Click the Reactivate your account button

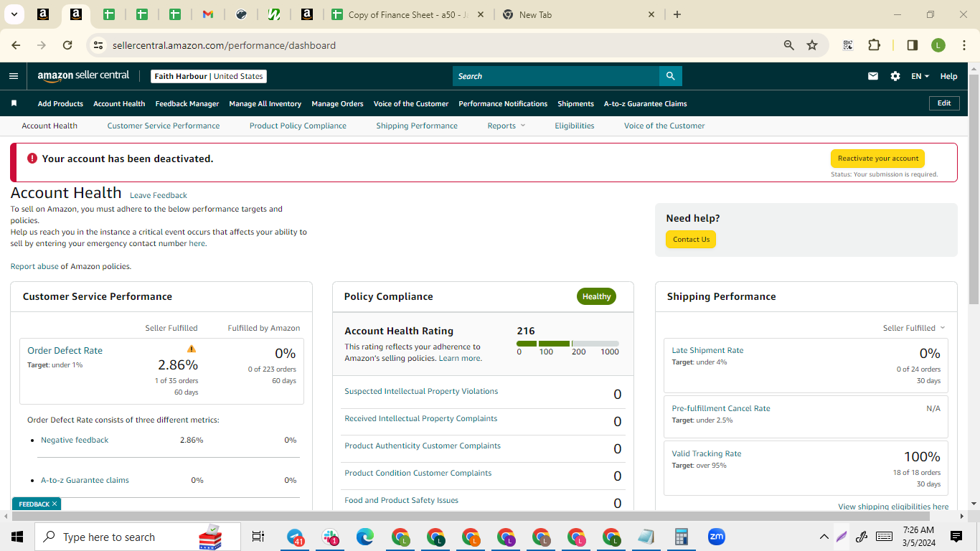[x=877, y=159]
